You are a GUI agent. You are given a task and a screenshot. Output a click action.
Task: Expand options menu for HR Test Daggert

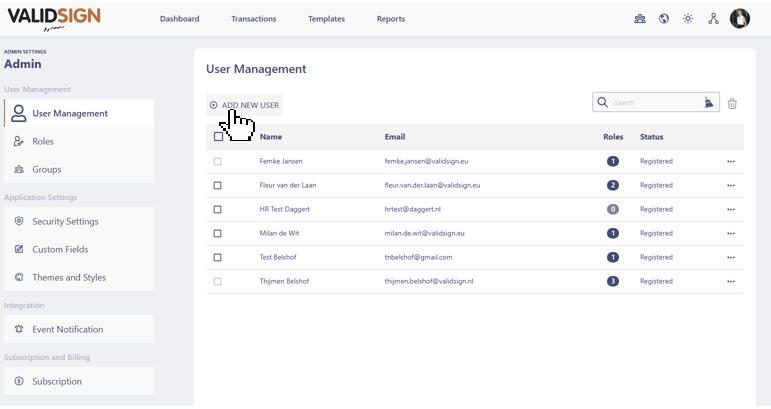tap(731, 209)
